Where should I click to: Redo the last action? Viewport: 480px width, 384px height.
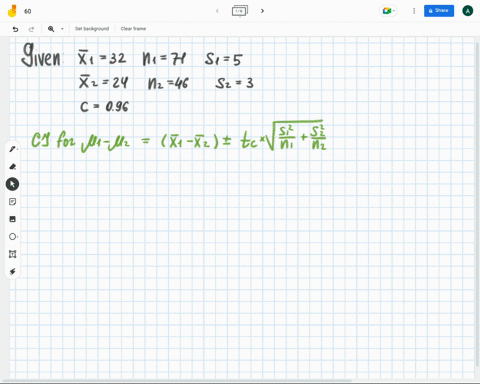point(31,29)
